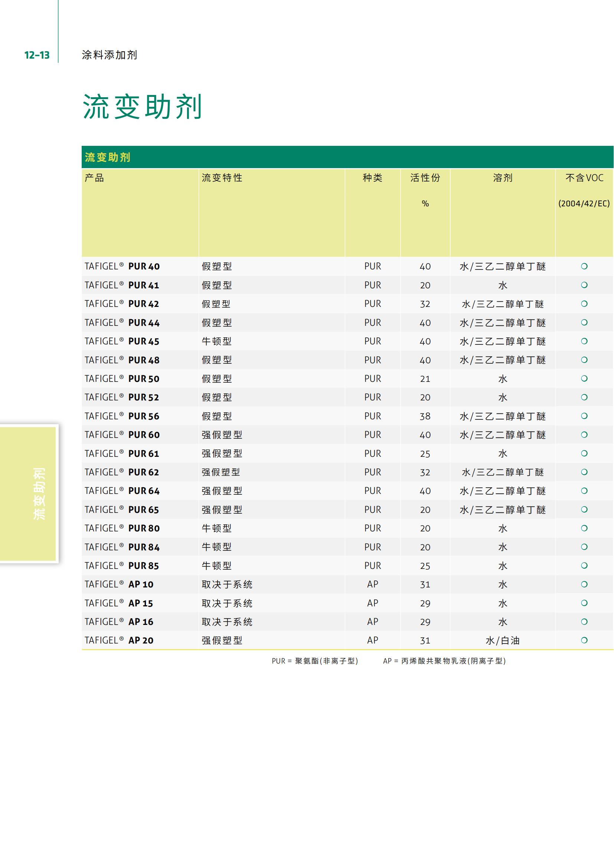Select product name TAFIGEL AP 20
The image size is (614, 868).
coord(119,641)
